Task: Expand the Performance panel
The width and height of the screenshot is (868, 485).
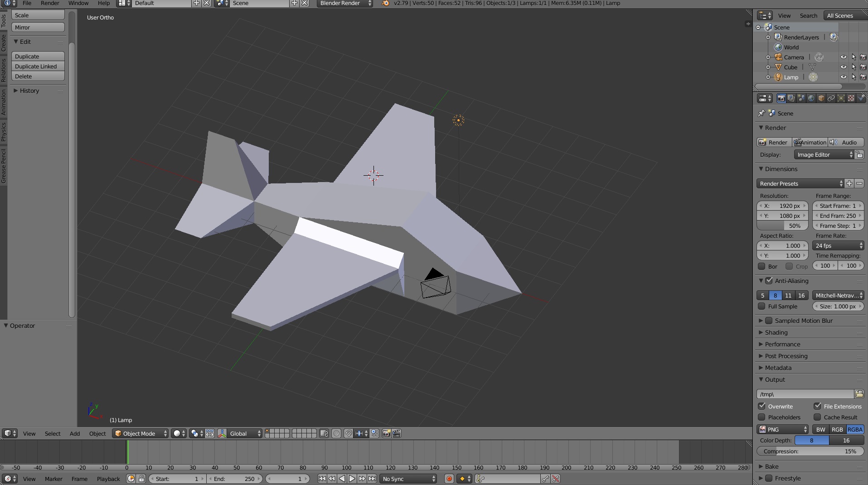Action: pyautogui.click(x=782, y=344)
